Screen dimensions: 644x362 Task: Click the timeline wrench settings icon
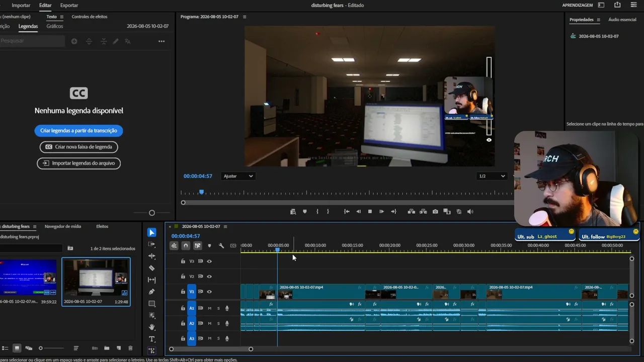tap(221, 245)
